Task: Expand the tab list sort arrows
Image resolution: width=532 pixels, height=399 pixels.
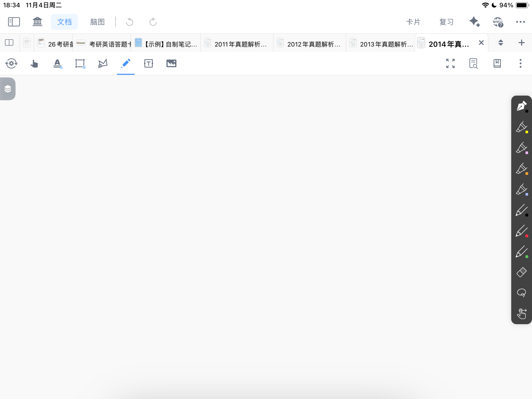Action: click(501, 43)
